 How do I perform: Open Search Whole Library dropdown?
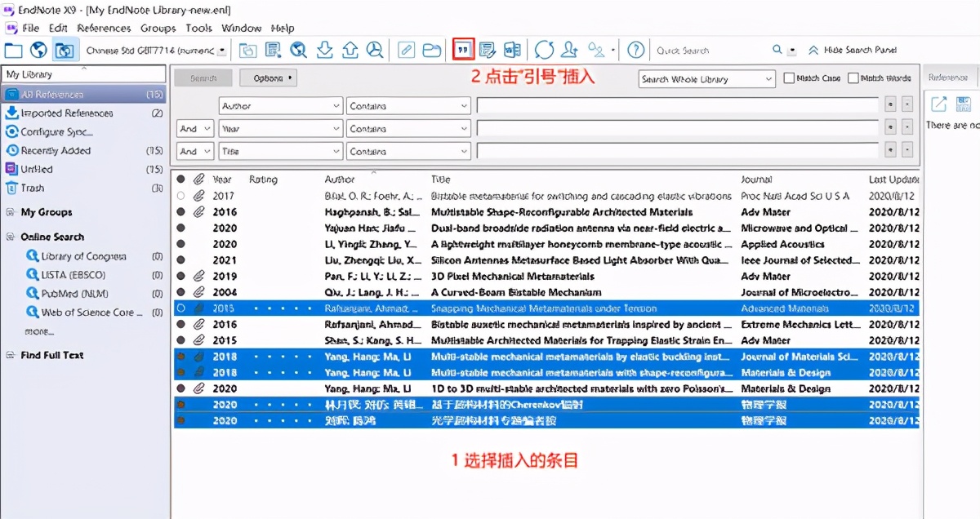click(706, 79)
